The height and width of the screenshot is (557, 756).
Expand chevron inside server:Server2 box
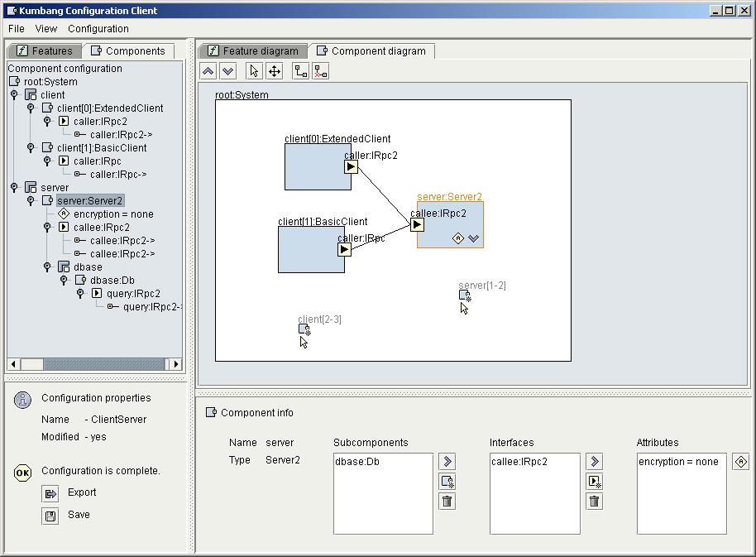pyautogui.click(x=473, y=238)
